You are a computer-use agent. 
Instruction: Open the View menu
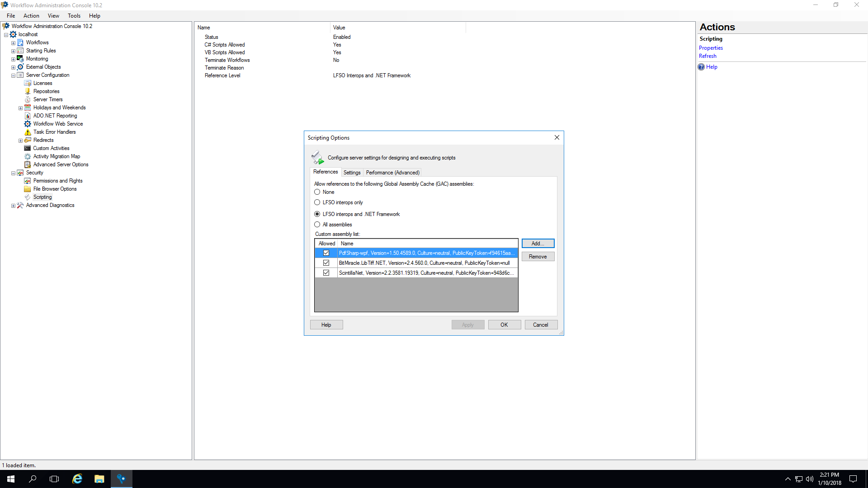(53, 16)
